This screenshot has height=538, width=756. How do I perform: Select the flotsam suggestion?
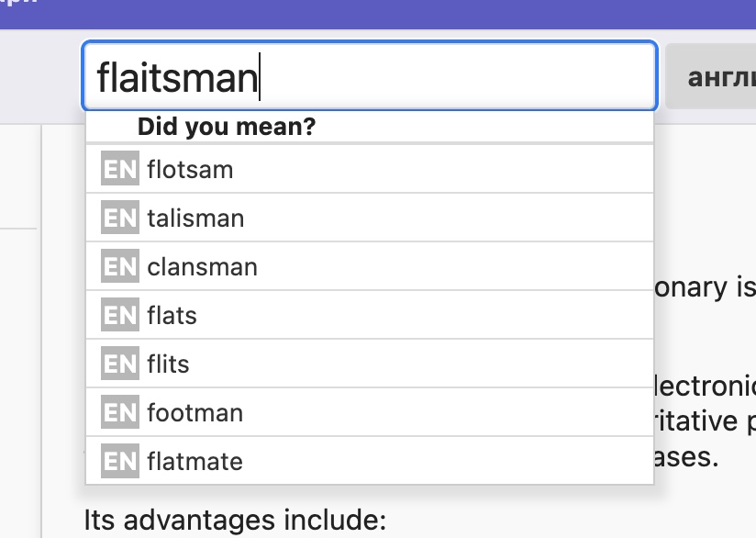(x=370, y=168)
